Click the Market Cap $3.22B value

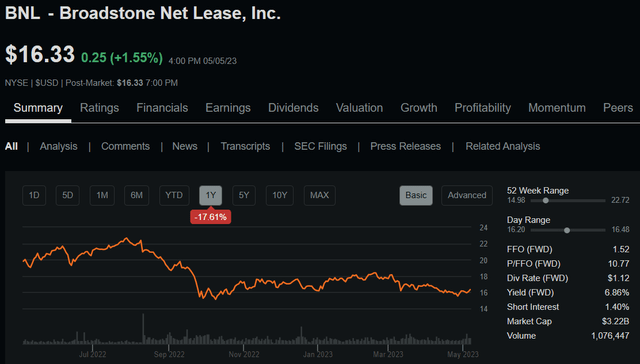pyautogui.click(x=616, y=322)
